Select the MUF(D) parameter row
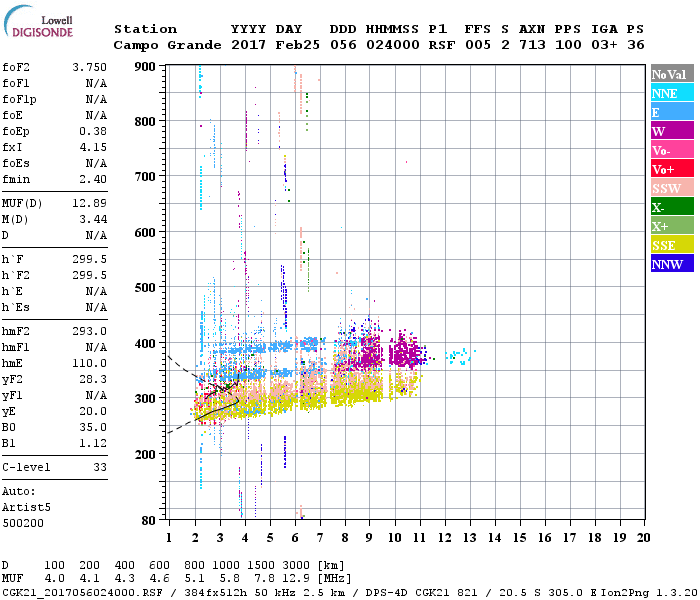The height and width of the screenshot is (600, 700). coord(55,202)
